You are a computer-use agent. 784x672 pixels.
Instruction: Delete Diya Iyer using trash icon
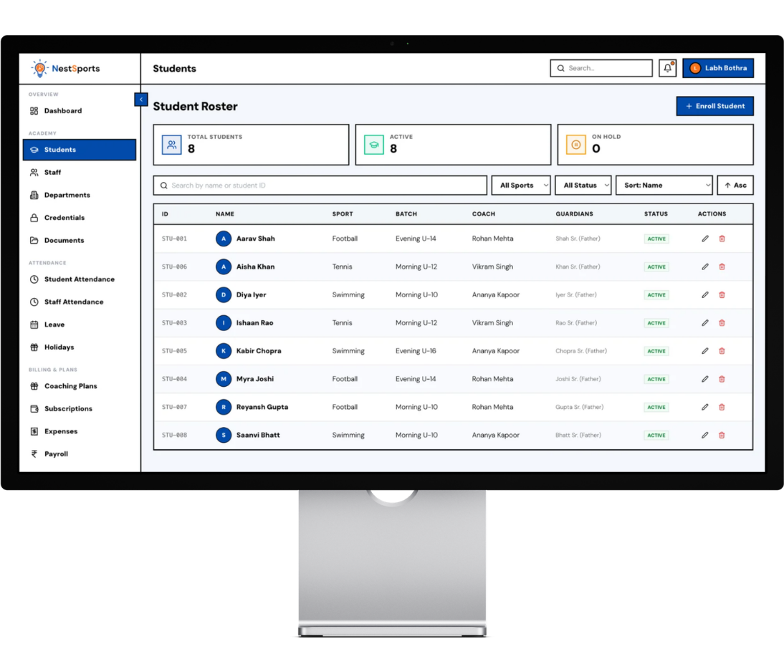click(x=722, y=294)
